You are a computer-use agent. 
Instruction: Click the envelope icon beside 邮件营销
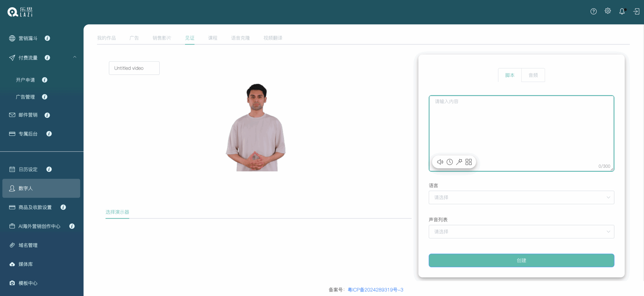[x=12, y=115]
